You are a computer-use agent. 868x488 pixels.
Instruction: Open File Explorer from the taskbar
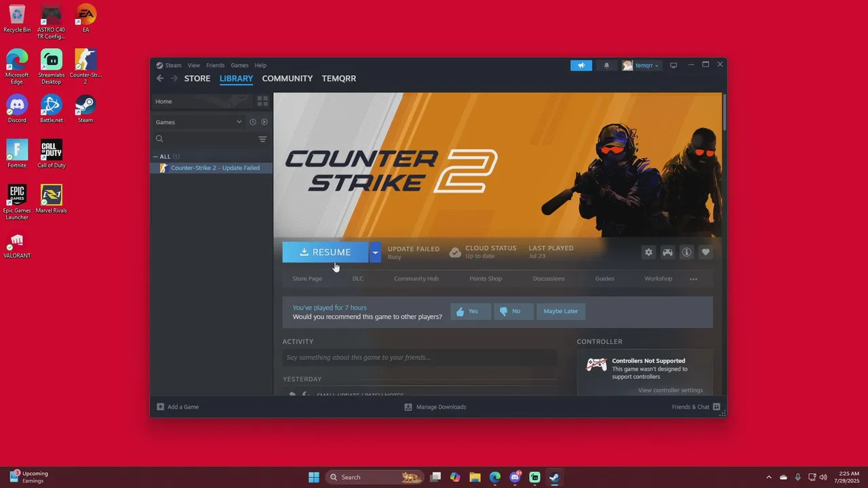475,477
